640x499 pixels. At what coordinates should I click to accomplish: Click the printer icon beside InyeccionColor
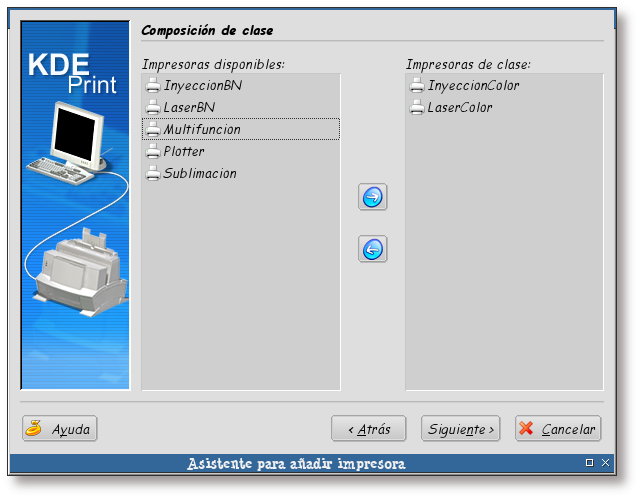(417, 86)
